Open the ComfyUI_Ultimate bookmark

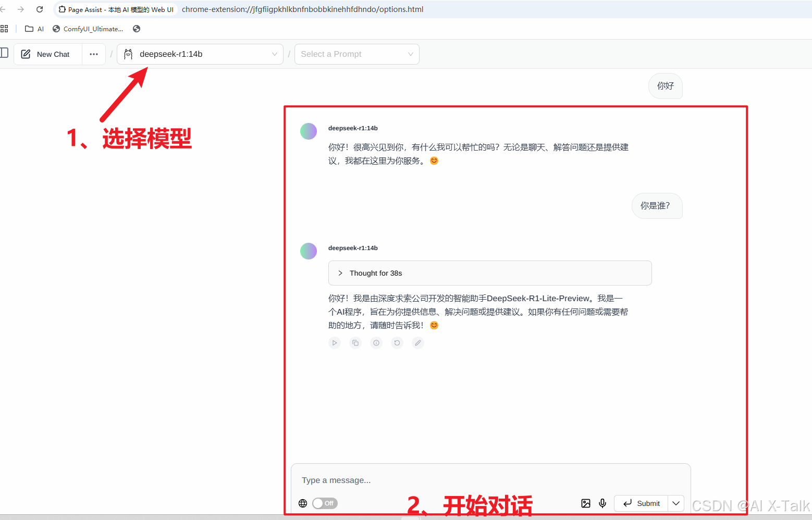point(88,29)
